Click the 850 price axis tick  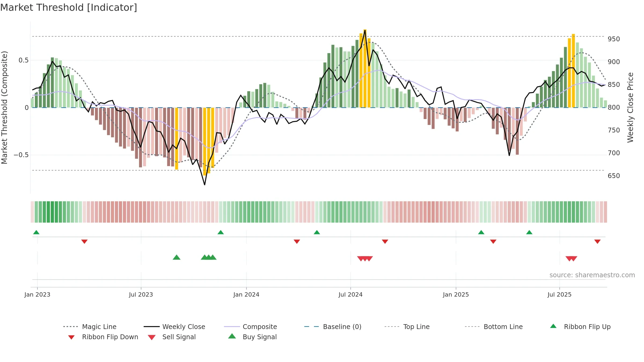coord(614,85)
